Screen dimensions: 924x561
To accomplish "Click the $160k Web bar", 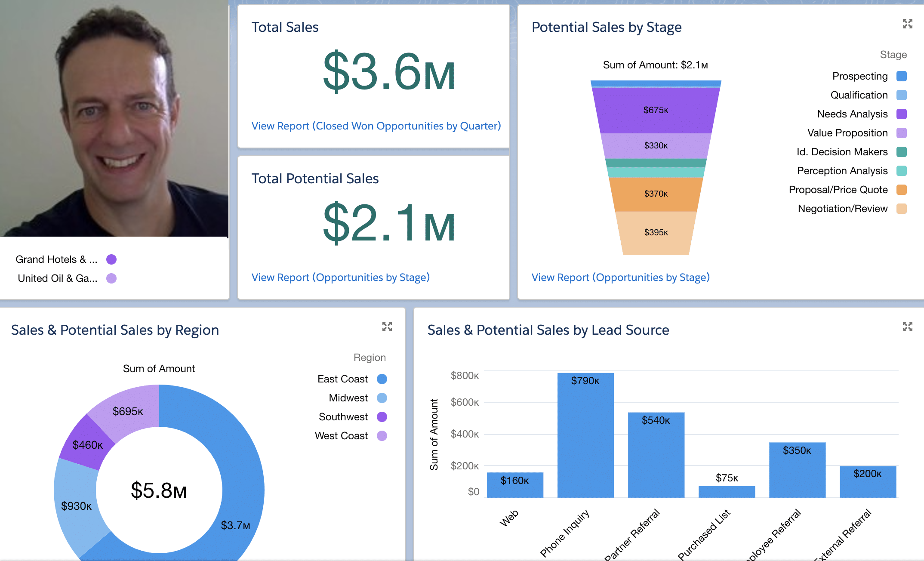I will pyautogui.click(x=515, y=485).
